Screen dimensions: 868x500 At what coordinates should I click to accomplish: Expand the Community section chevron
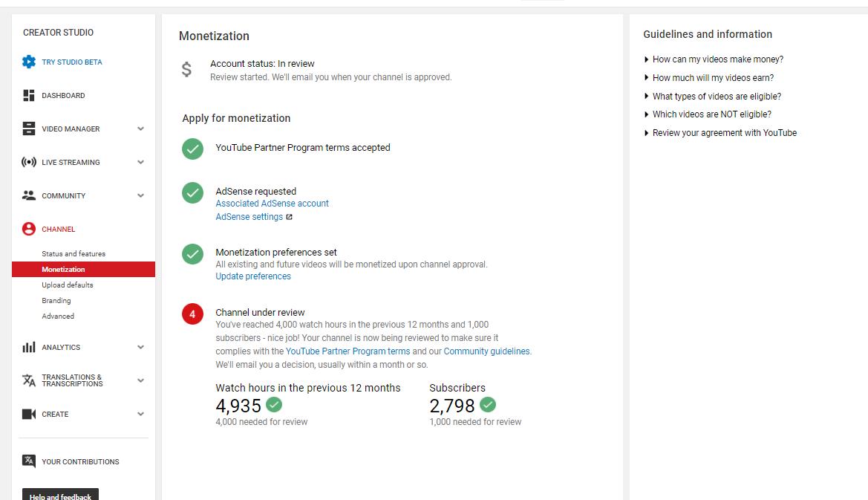pyautogui.click(x=140, y=195)
